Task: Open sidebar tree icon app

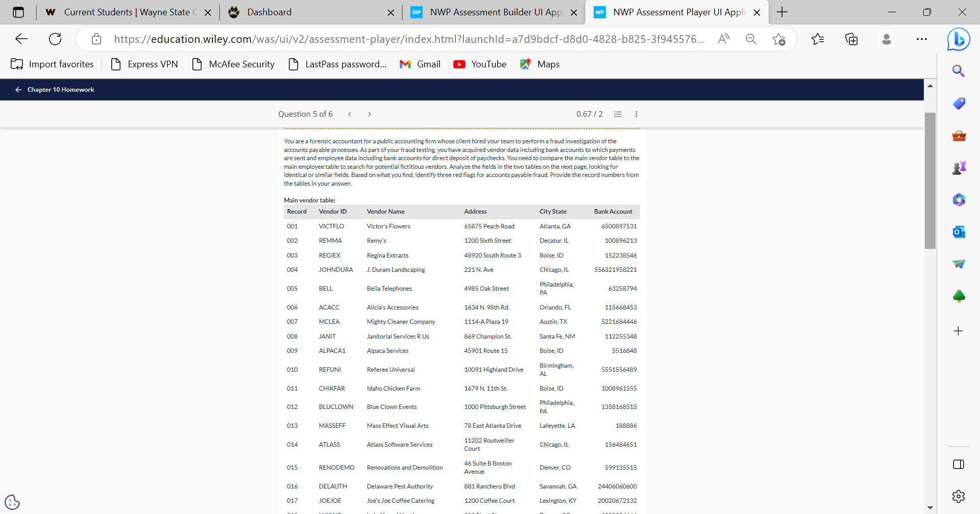Action: pyautogui.click(x=959, y=296)
